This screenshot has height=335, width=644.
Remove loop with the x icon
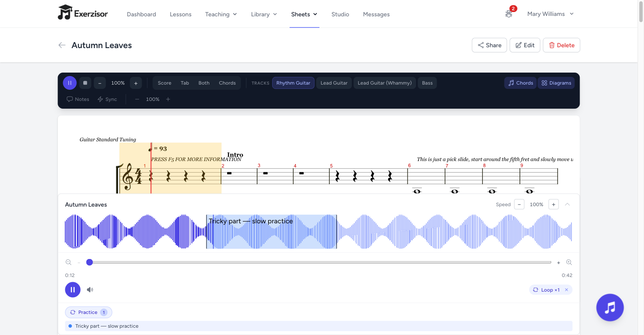[566, 290]
